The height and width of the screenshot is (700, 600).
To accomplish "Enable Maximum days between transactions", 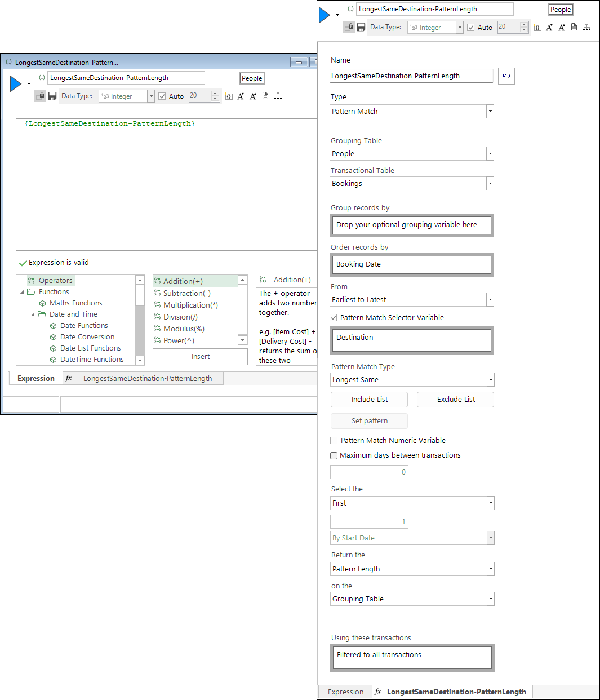I will coord(334,455).
